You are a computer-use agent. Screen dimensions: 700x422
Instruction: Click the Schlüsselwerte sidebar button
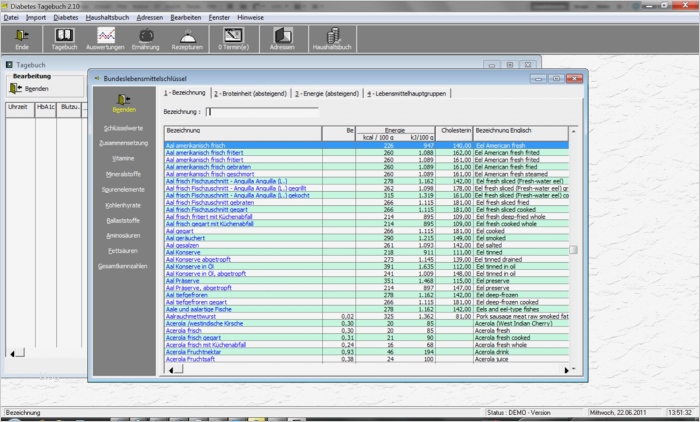pos(124,129)
